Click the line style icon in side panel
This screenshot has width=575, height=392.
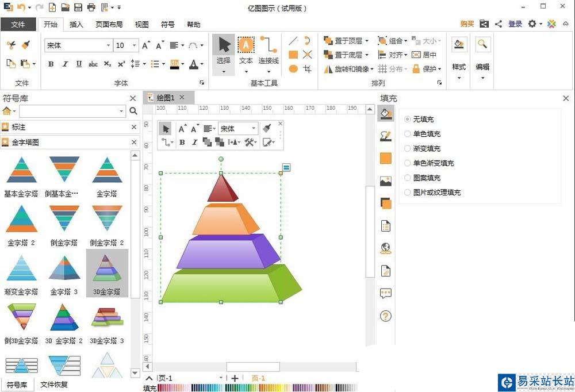[x=386, y=136]
